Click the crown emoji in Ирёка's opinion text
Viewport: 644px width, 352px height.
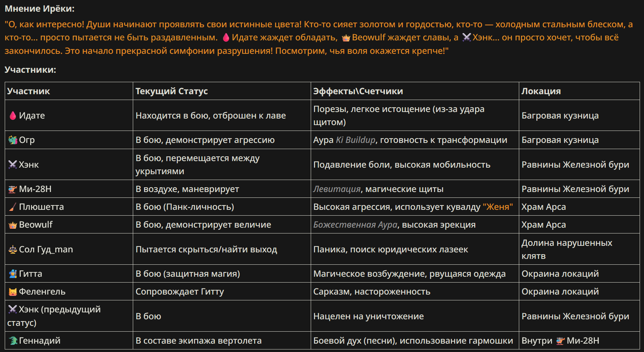point(346,38)
